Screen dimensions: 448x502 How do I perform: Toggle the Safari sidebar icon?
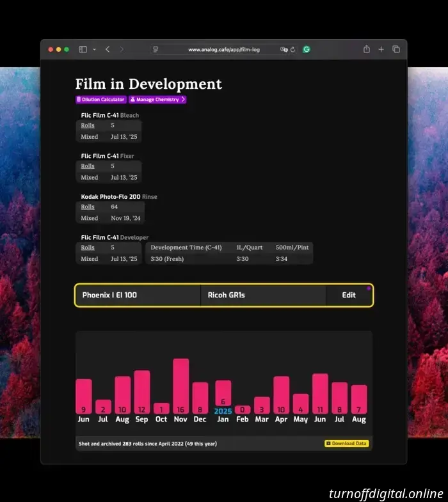[83, 49]
